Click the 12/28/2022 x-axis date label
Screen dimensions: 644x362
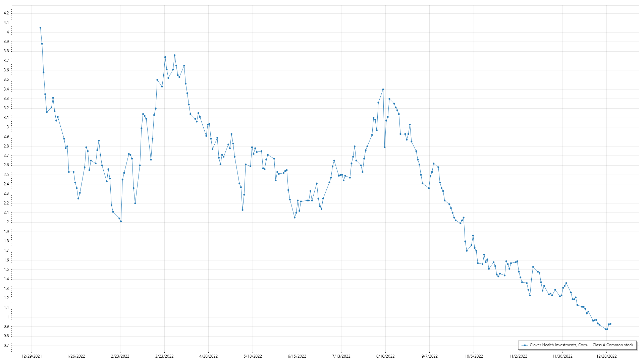pyautogui.click(x=606, y=356)
